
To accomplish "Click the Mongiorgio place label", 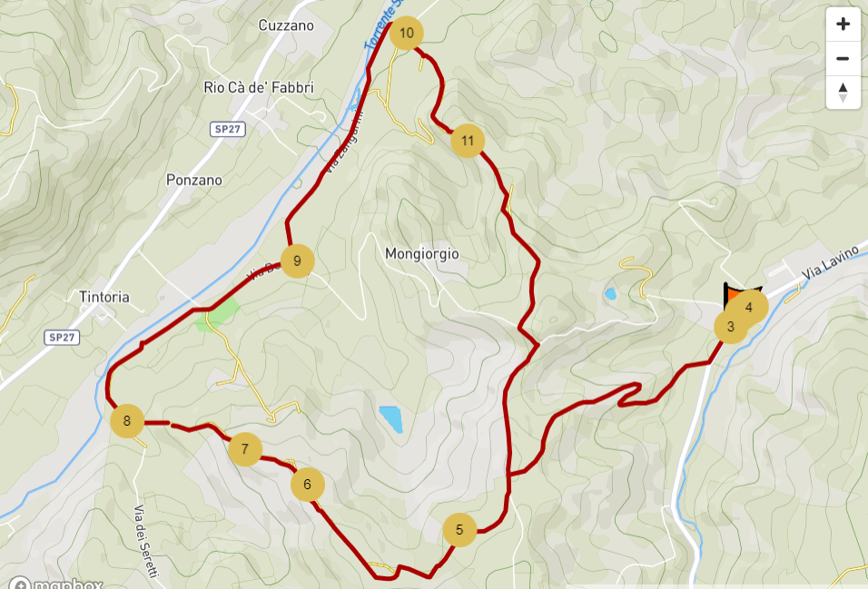I will point(422,254).
